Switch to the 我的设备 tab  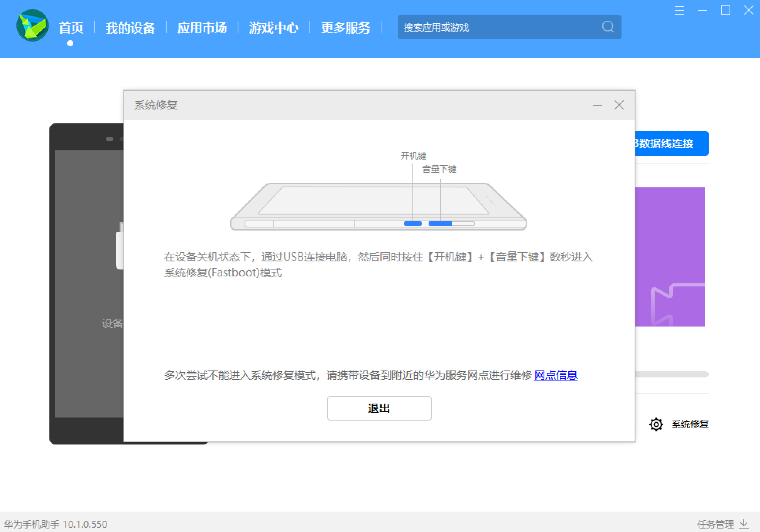pos(130,27)
